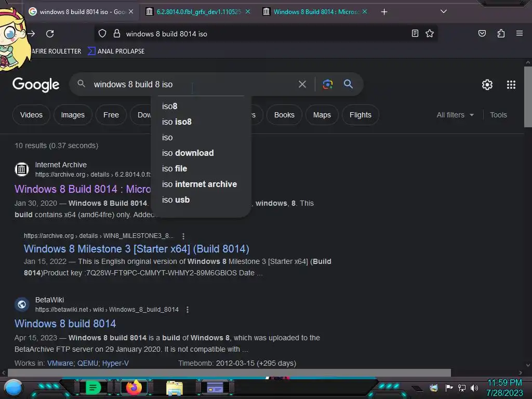Viewport: 532px width, 399px height.
Task: Close the 6.2.8014.0.fbl_grfx_dev1 tab
Action: (x=248, y=11)
